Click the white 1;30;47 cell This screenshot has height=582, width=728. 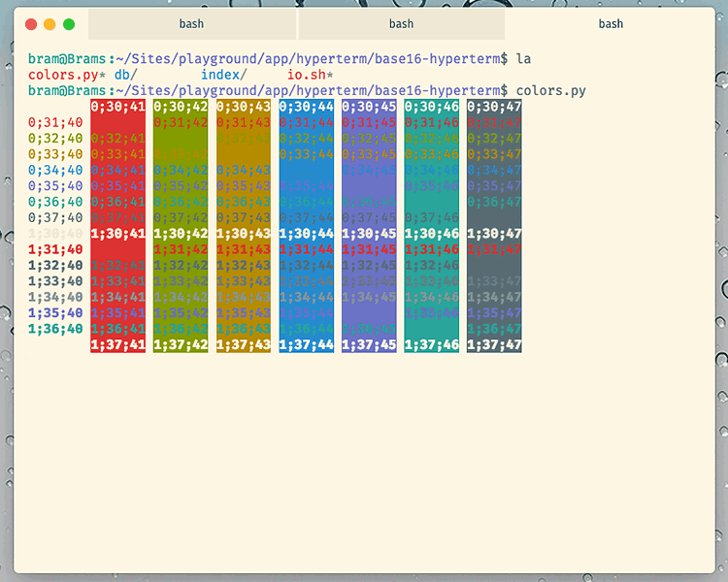tap(494, 234)
